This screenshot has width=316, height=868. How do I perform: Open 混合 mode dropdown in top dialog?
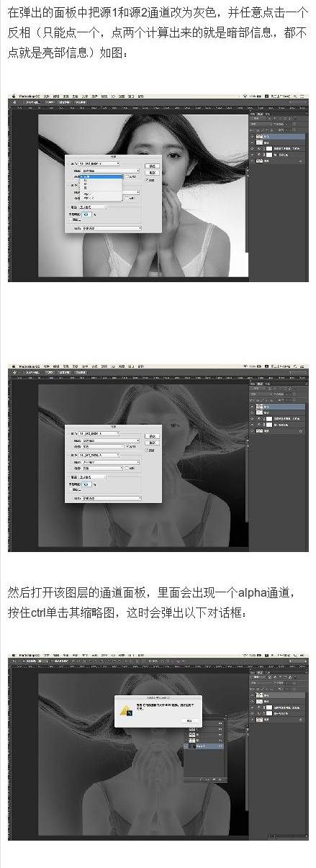(x=93, y=207)
